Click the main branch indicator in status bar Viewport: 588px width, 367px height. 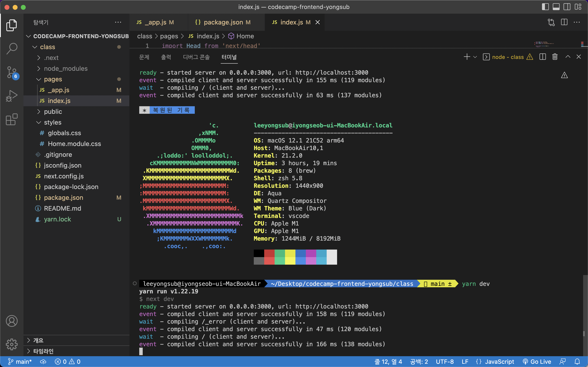click(x=19, y=362)
